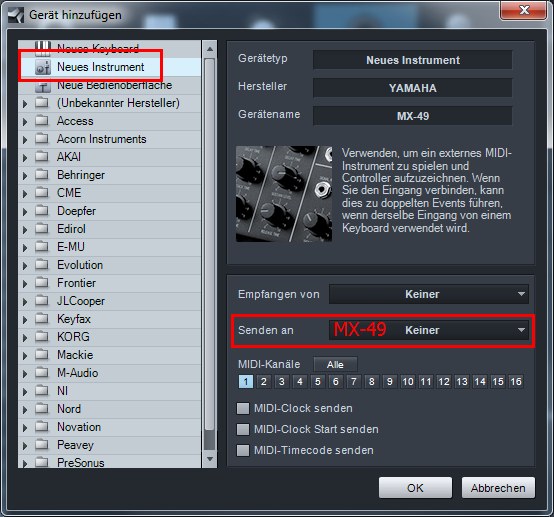Enable MIDI-Clock senden checkbox
This screenshot has height=517, width=554.
tap(243, 408)
